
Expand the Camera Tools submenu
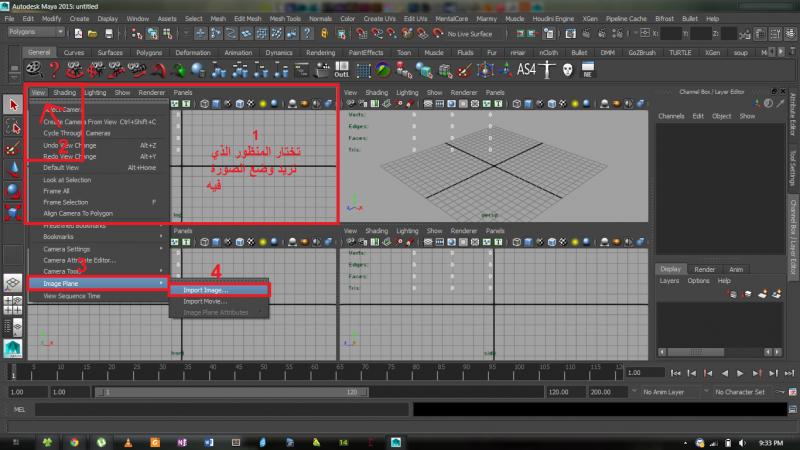tap(98, 271)
